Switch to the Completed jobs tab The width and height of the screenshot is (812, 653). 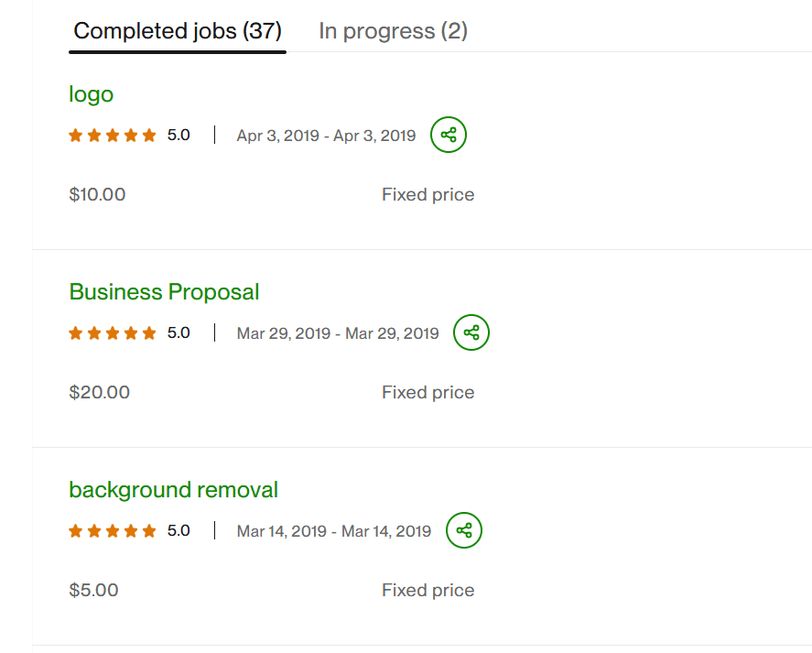pyautogui.click(x=177, y=31)
